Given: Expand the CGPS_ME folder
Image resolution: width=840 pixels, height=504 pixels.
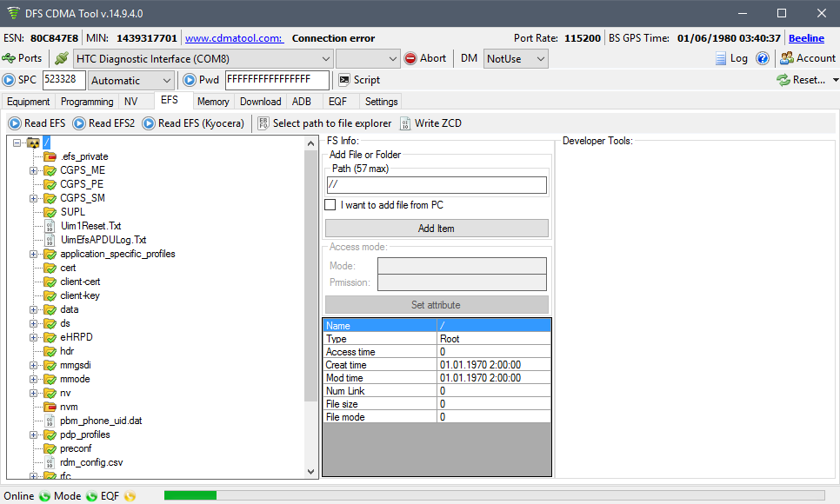Looking at the screenshot, I should [x=33, y=171].
